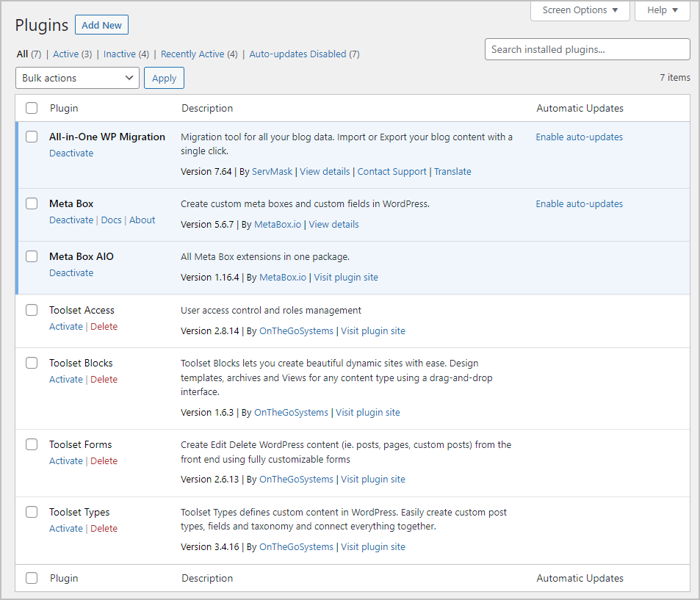Visit plugin site for Toolset Access
700x600 pixels.
tap(373, 330)
